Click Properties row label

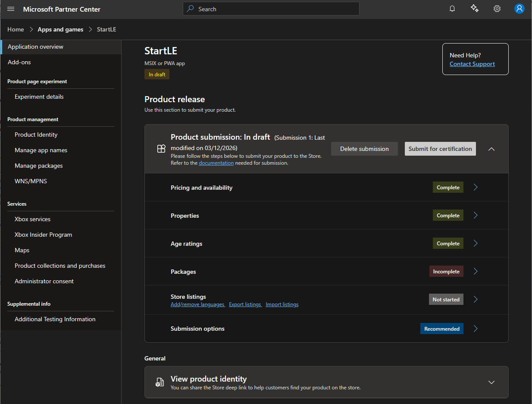point(185,216)
